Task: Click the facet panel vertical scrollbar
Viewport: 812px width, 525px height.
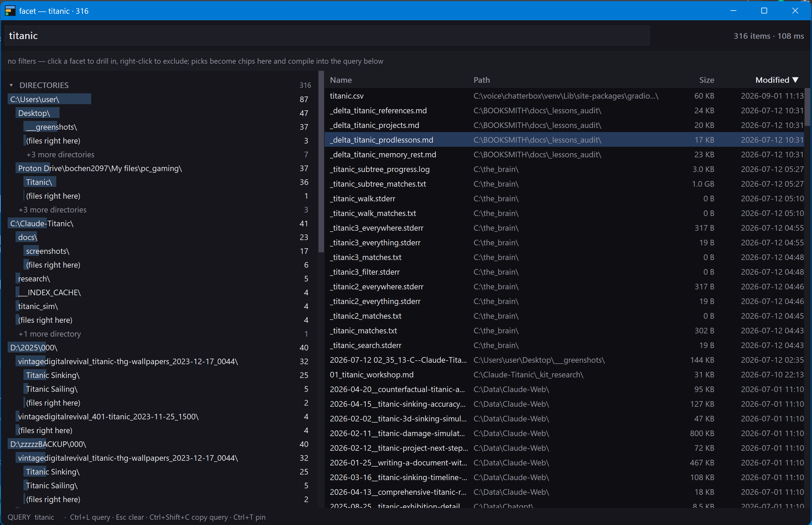Action: (x=321, y=162)
